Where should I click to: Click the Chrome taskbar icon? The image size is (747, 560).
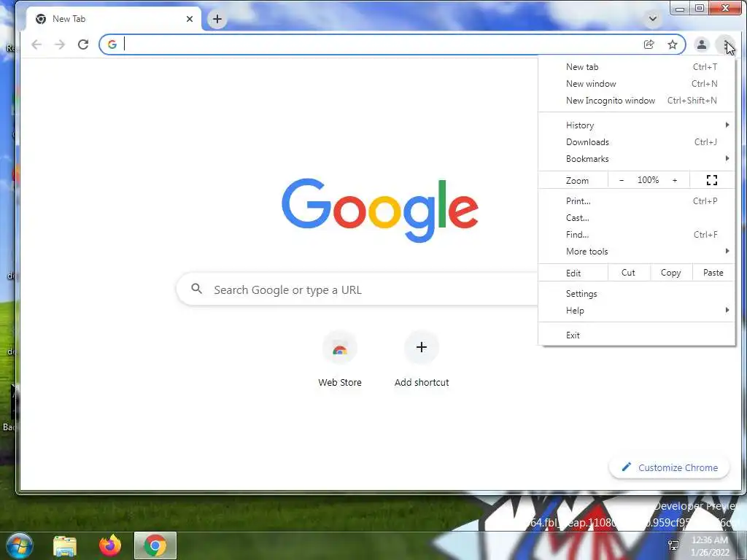tap(155, 545)
